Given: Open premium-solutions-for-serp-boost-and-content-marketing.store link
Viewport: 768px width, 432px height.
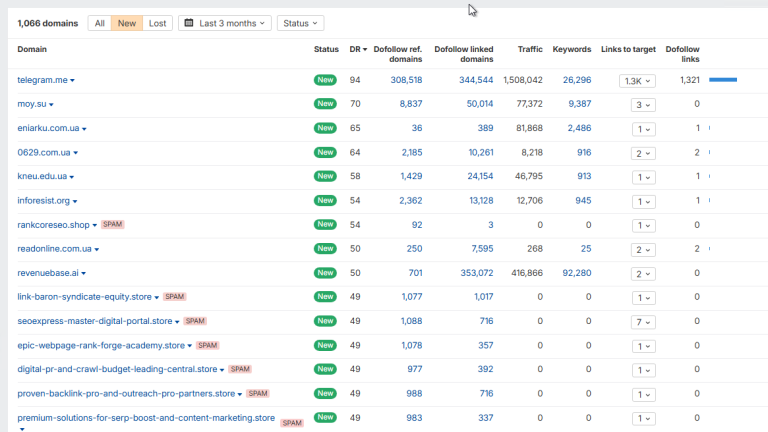Looking at the screenshot, I should [x=146, y=418].
